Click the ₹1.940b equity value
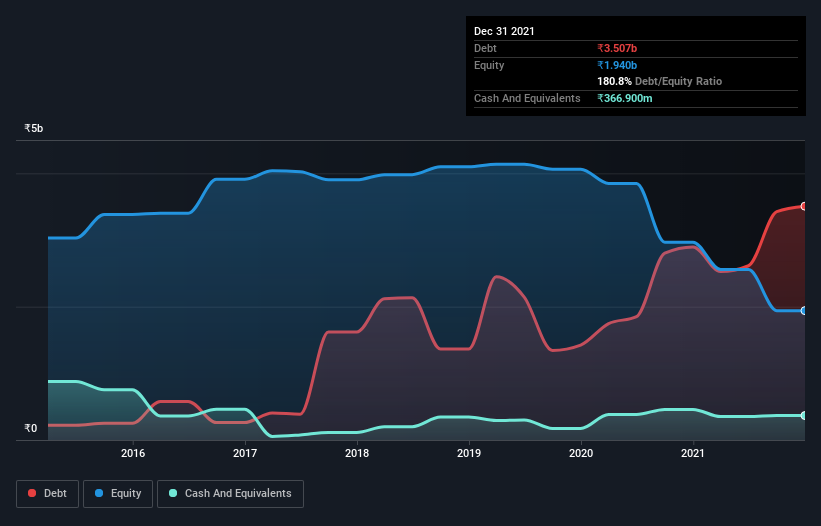Viewport: 821px width, 526px height. click(x=617, y=65)
